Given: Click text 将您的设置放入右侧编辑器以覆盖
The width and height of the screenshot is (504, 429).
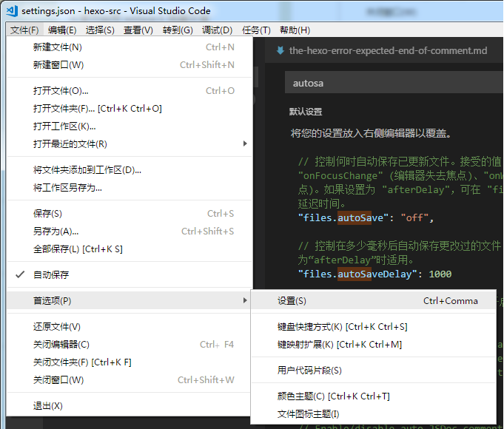Looking at the screenshot, I should (371, 133).
